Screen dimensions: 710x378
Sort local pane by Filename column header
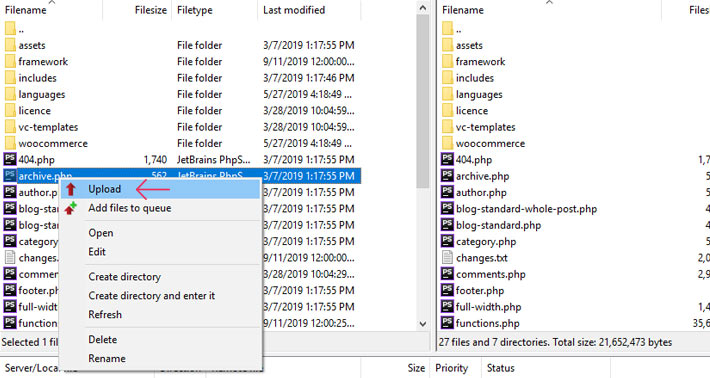[52, 10]
